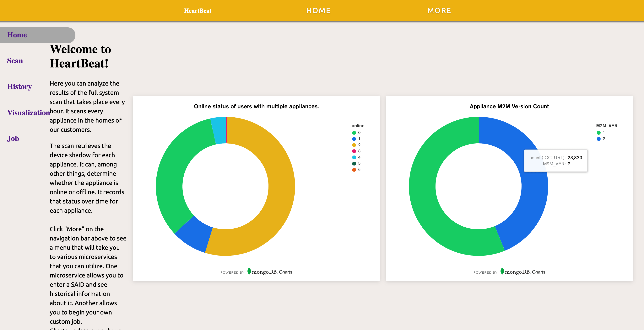This screenshot has height=332, width=644.
Task: Click HOME in the top navigation bar
Action: pos(318,10)
